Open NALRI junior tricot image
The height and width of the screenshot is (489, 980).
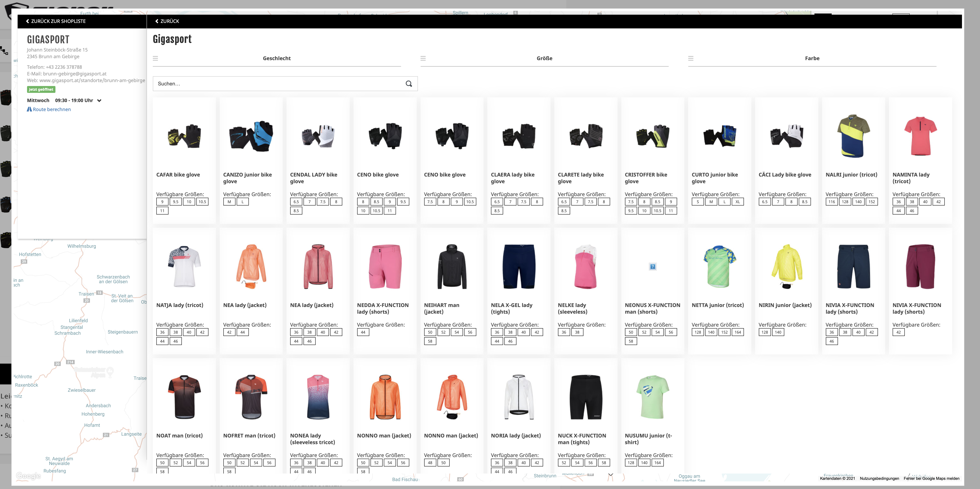click(x=854, y=136)
